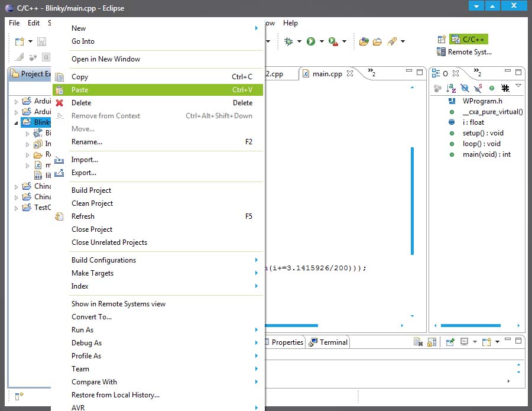Click editor horizontal scrollbar thumb
Viewport: 532px width, 411px height.
[291, 325]
